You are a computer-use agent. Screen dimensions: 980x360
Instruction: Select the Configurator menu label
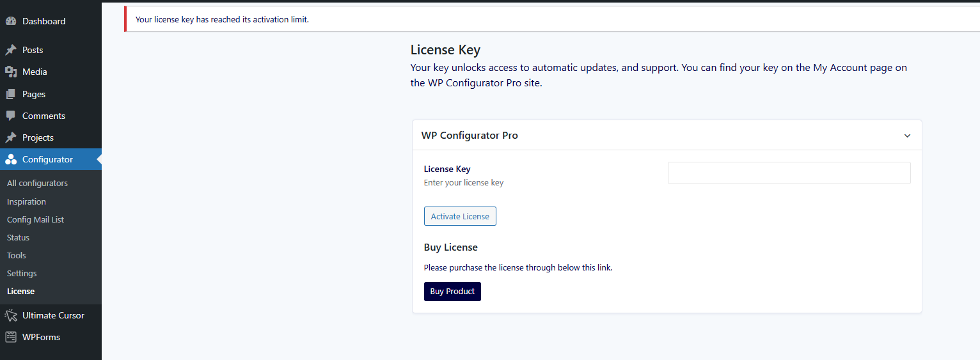point(47,159)
